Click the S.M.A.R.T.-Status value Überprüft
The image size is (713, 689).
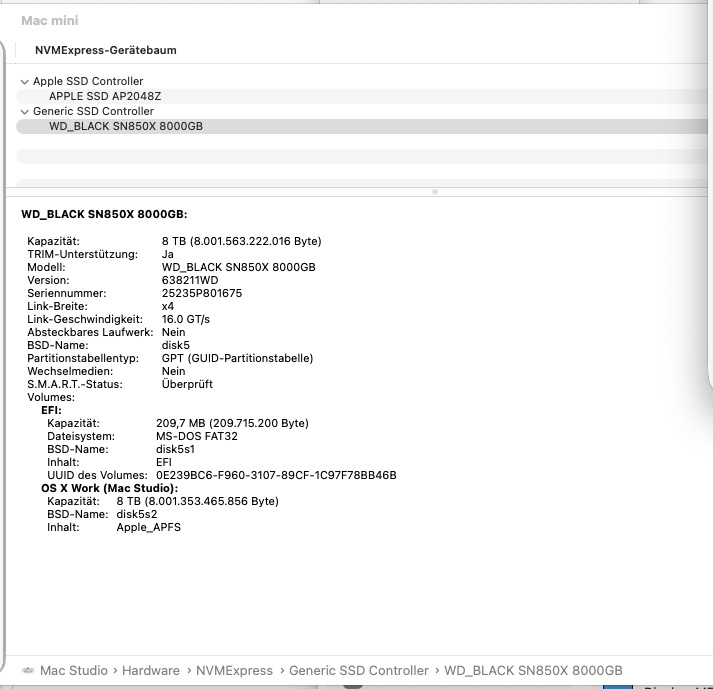point(187,384)
